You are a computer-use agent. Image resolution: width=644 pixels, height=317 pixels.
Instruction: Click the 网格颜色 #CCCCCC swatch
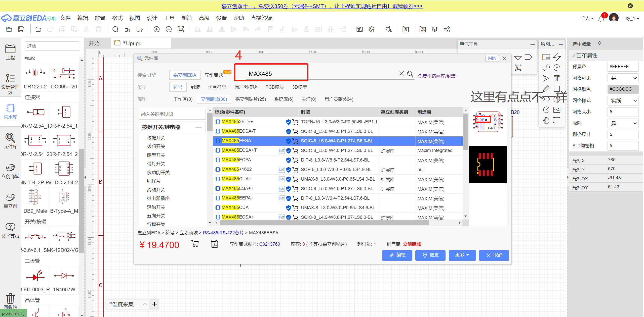[623, 89]
